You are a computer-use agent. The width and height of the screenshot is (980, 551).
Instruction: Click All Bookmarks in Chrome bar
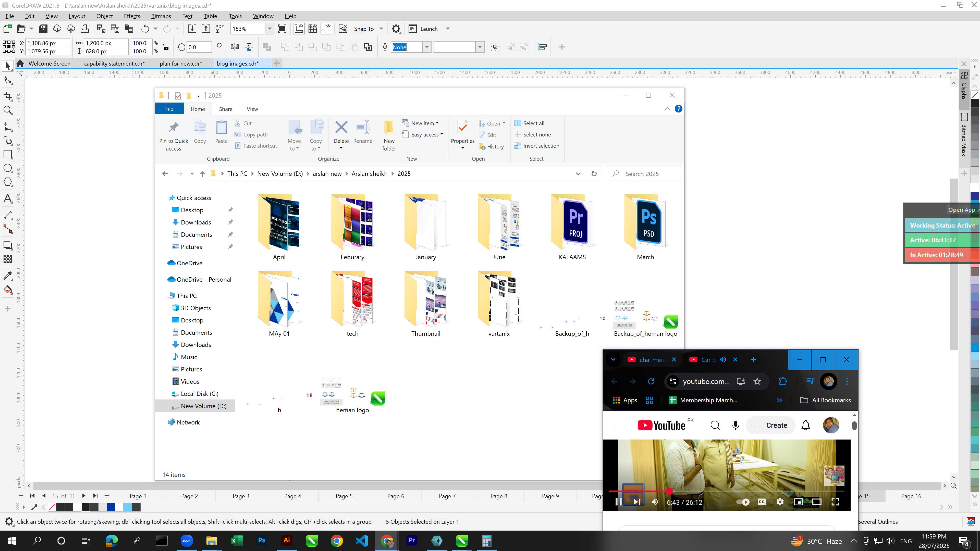(x=826, y=400)
